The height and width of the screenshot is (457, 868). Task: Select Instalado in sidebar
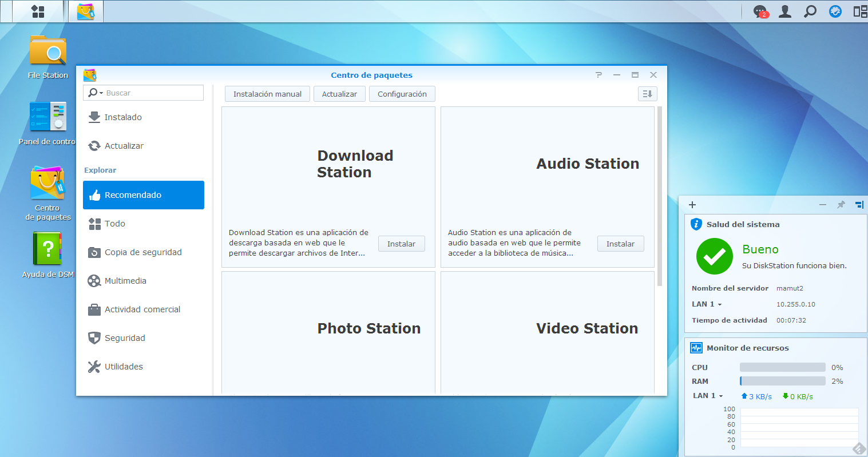(x=144, y=117)
